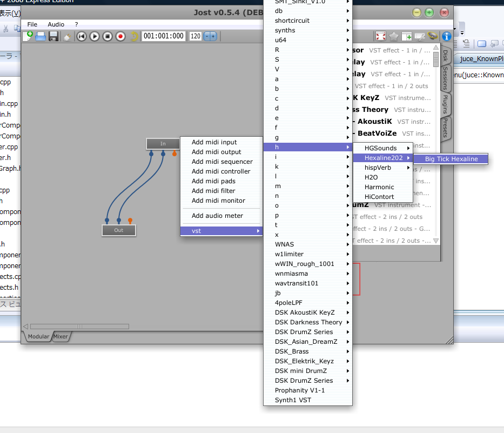504x433 pixels.
Task: Click the rewind to start button
Action: click(82, 36)
